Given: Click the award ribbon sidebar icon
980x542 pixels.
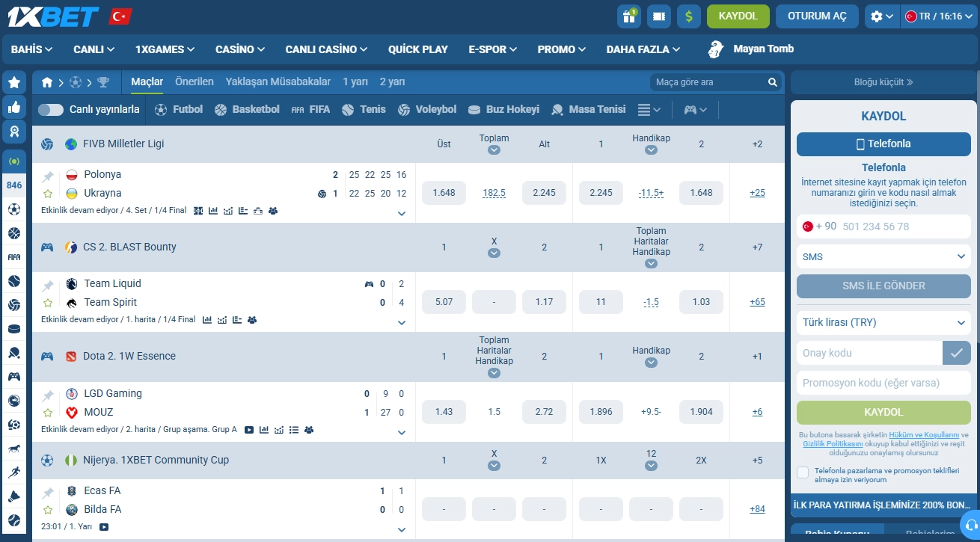Looking at the screenshot, I should pyautogui.click(x=14, y=132).
